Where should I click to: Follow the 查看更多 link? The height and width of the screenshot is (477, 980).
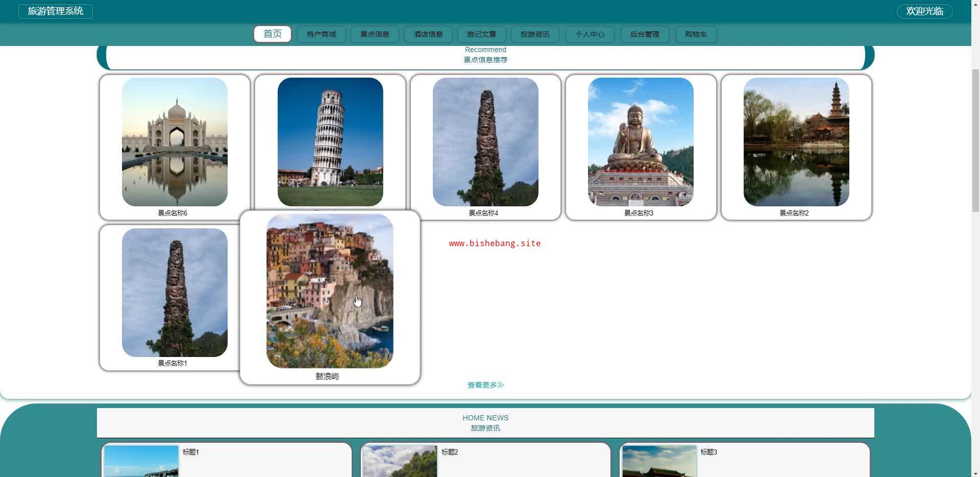coord(485,385)
